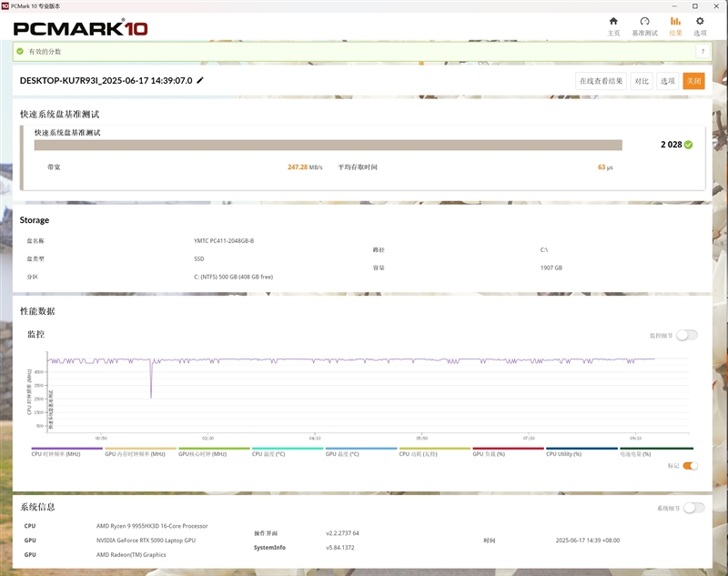The image size is (728, 576).
Task: Toggle the monitoring details (监控细节) switch
Action: coord(687,335)
